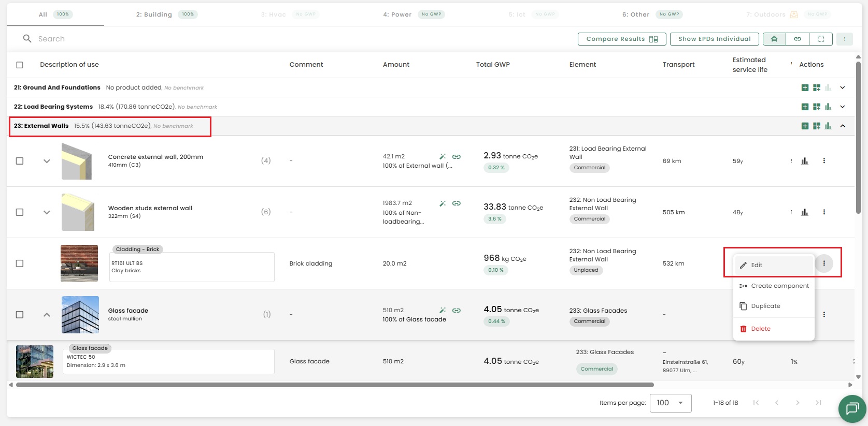The height and width of the screenshot is (426, 868).
Task: Open the chat support bubble
Action: pos(852,409)
